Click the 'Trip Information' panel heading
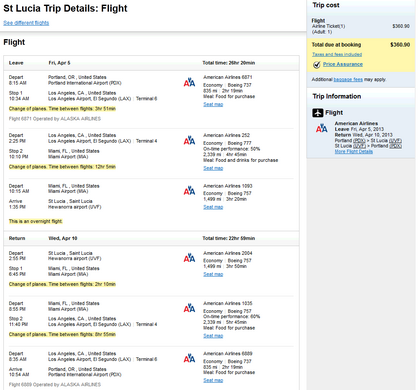The width and height of the screenshot is (419, 390). 337,96
